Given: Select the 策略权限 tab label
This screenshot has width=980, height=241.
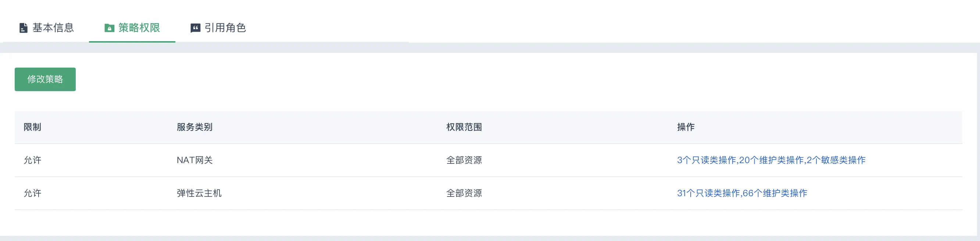Looking at the screenshot, I should (139, 28).
